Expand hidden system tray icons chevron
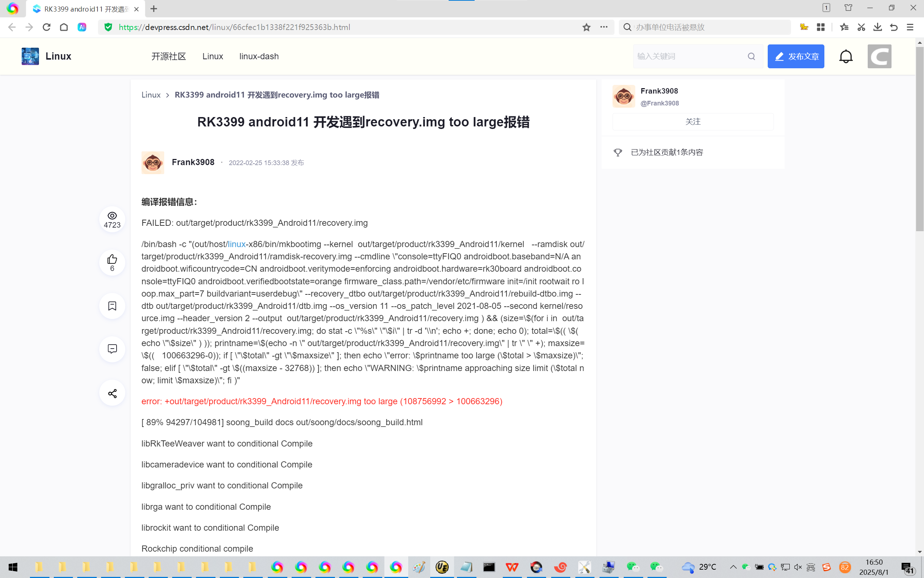924x578 pixels. pyautogui.click(x=733, y=567)
